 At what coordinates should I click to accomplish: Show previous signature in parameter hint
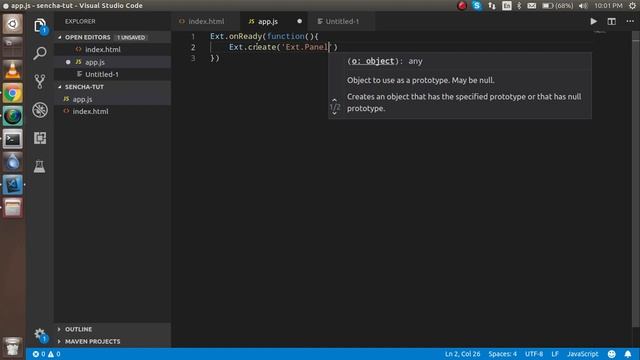pyautogui.click(x=334, y=100)
